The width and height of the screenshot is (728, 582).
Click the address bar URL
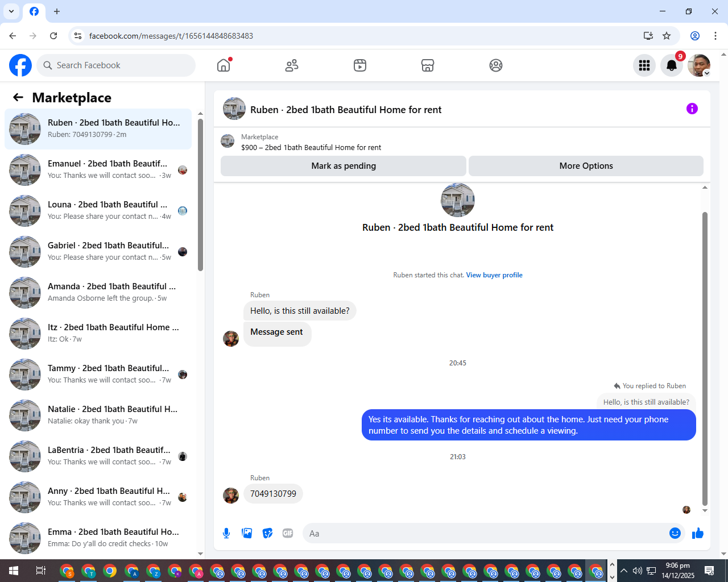tap(171, 36)
